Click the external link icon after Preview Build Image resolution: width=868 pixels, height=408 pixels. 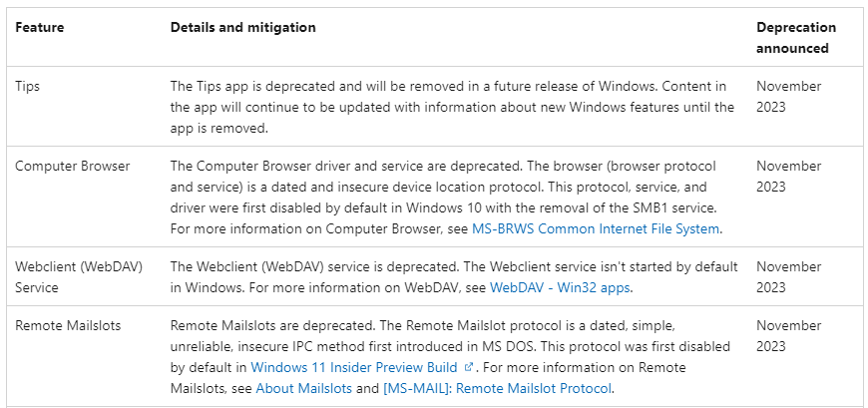tap(470, 367)
